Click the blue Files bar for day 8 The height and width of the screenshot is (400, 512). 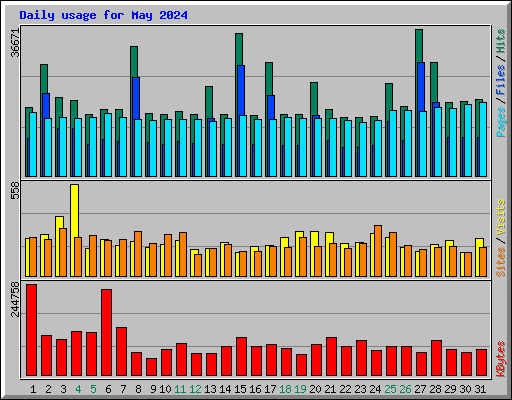pyautogui.click(x=136, y=98)
